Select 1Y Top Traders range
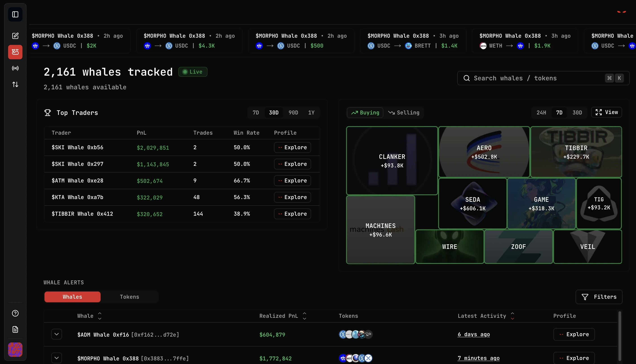 (311, 112)
